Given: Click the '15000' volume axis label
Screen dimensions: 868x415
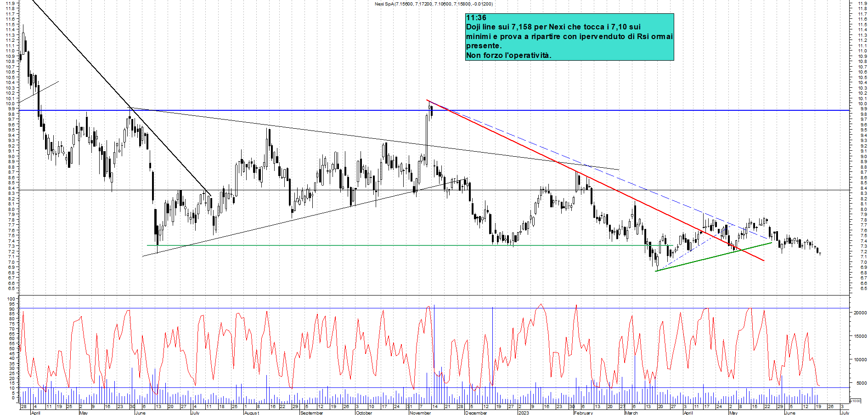Looking at the screenshot, I should (x=860, y=336).
